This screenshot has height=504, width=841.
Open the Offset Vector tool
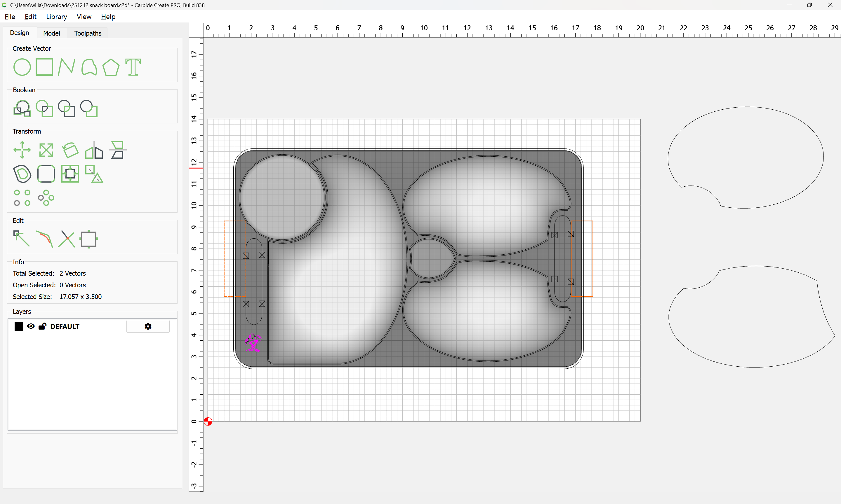(x=22, y=174)
